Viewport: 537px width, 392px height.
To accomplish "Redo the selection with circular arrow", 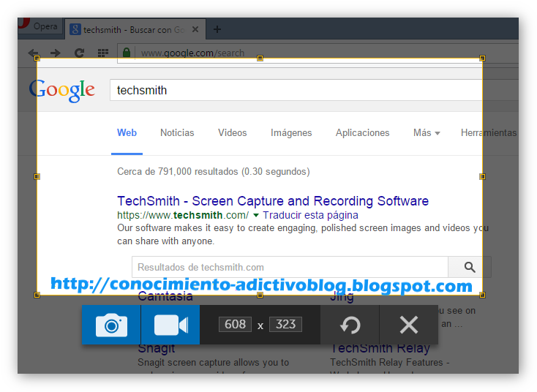I will pos(350,325).
